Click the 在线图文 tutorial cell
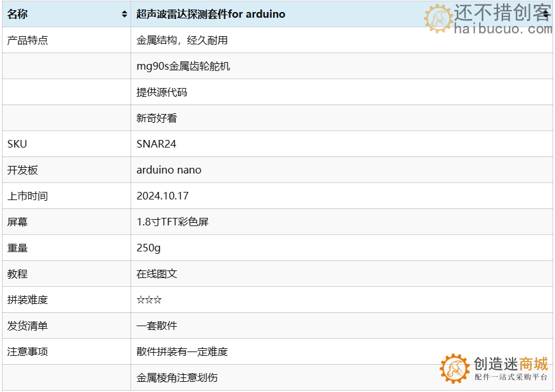This screenshot has height=392, width=555. (157, 274)
